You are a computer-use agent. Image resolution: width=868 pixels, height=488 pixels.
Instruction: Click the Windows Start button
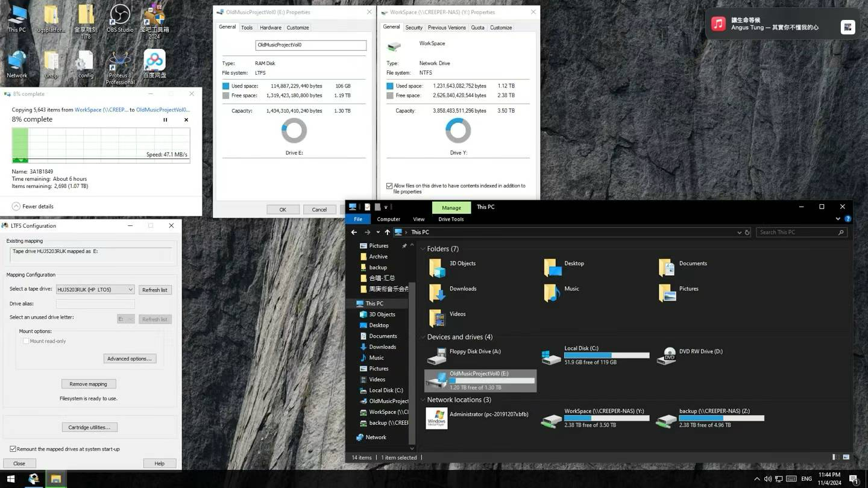11,479
